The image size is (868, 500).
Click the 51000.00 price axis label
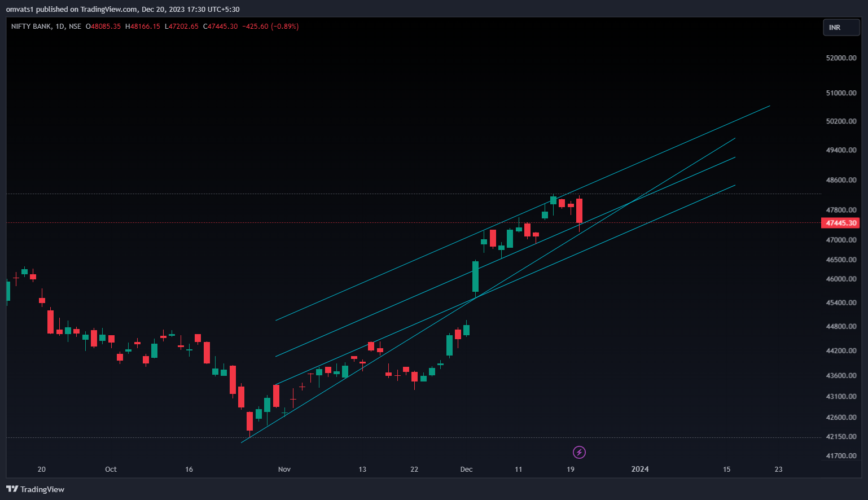(x=841, y=93)
